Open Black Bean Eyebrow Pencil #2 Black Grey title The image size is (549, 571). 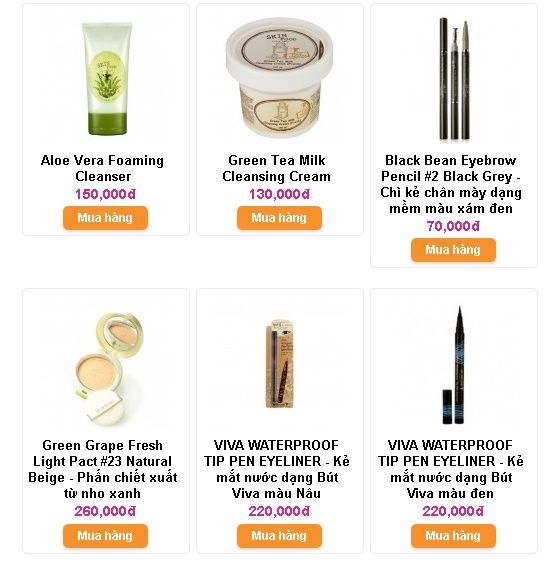point(451,184)
